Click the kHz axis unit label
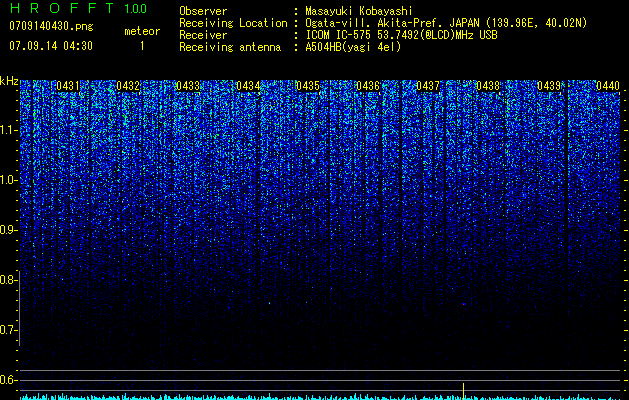The height and width of the screenshot is (400, 629). pos(9,81)
